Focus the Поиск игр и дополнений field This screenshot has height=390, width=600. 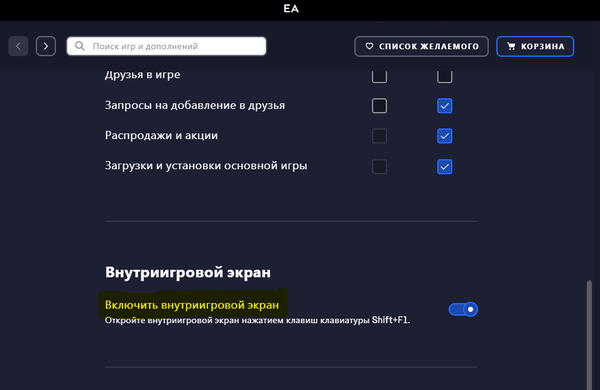tap(166, 46)
